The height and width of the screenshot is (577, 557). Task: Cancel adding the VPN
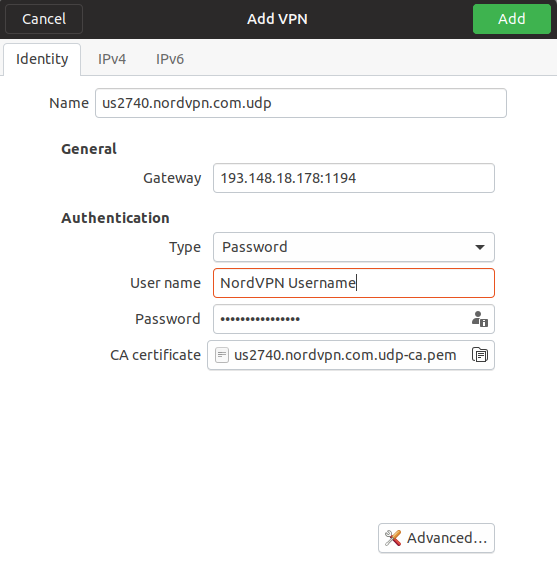click(44, 19)
